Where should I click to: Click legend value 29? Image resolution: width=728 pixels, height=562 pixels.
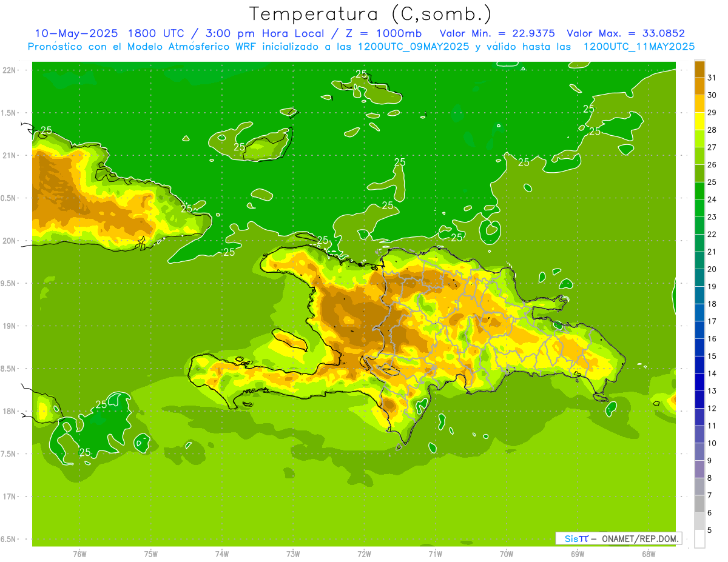(x=712, y=113)
